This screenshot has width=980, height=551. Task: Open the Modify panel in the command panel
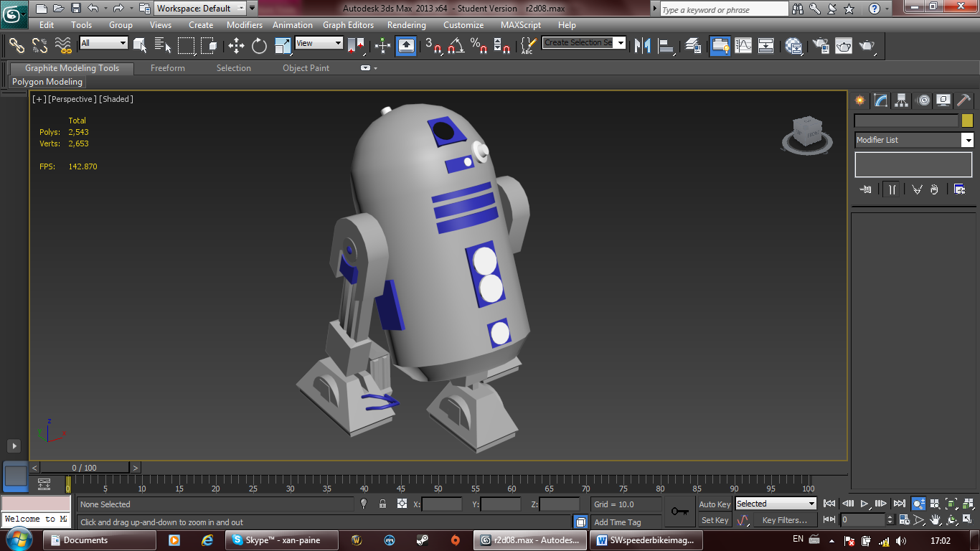click(x=880, y=100)
